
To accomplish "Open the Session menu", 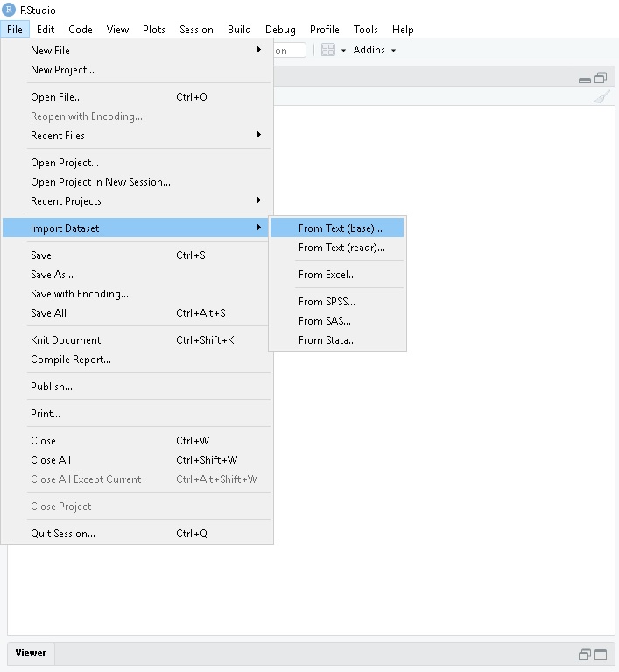I will [196, 30].
